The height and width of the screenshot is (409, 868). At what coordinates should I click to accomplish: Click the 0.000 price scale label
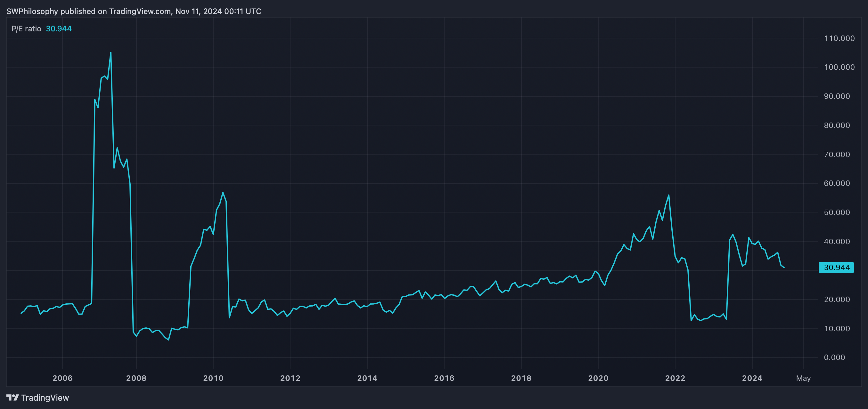(834, 357)
